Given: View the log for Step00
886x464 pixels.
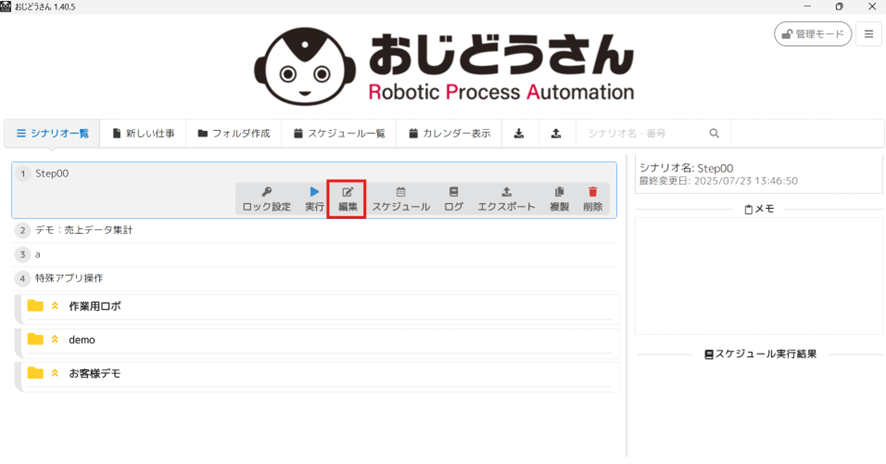Looking at the screenshot, I should [453, 199].
